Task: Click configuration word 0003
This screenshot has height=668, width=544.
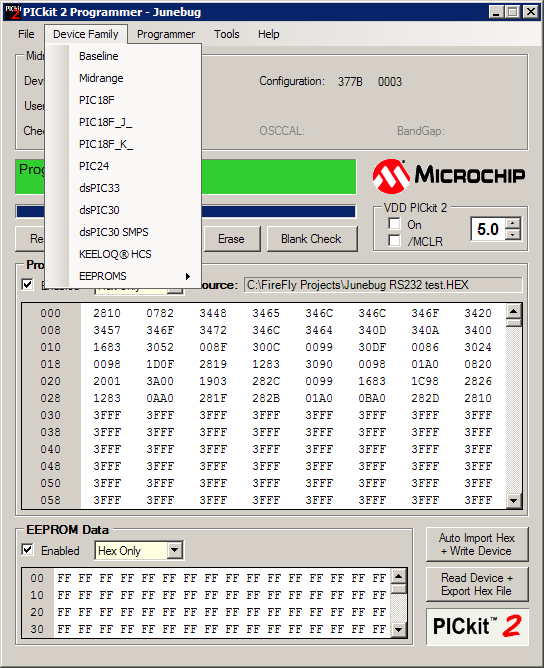Action: (x=390, y=82)
